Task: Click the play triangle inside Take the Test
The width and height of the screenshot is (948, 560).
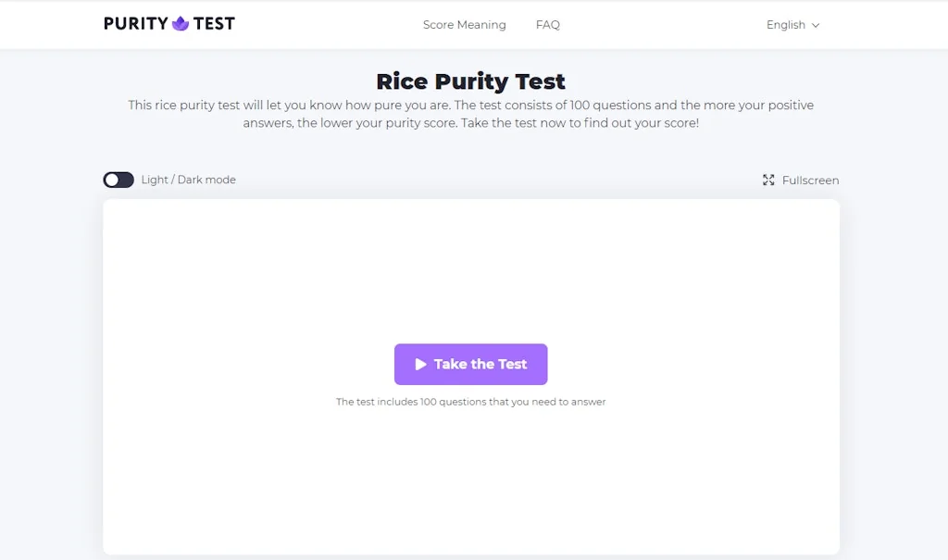Action: tap(419, 364)
